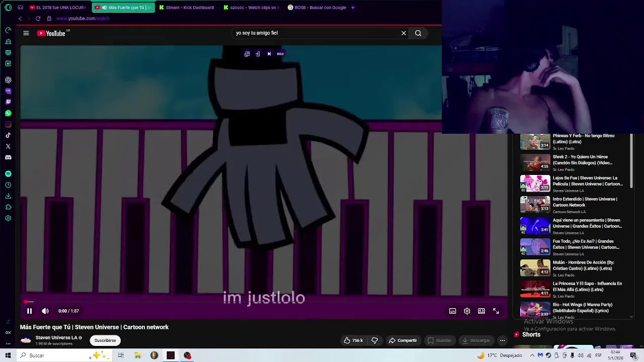Click the Descargar download button
This screenshot has width=644, height=362.
tap(476, 340)
